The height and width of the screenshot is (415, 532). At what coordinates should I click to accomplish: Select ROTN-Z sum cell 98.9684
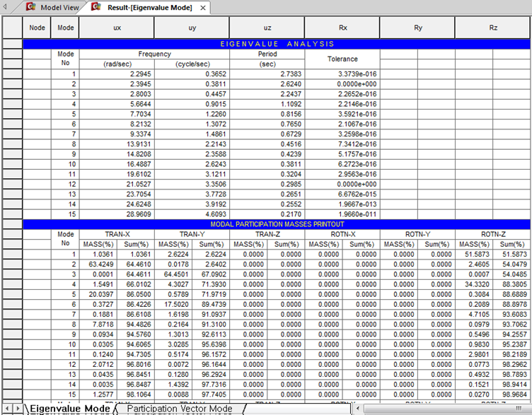click(511, 394)
